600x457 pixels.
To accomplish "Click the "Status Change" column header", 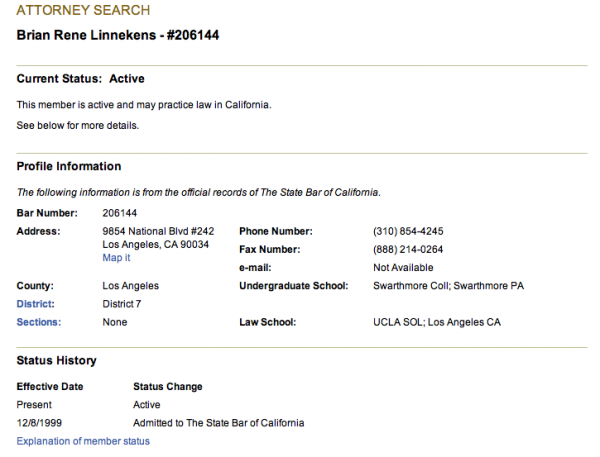I will pos(168,387).
